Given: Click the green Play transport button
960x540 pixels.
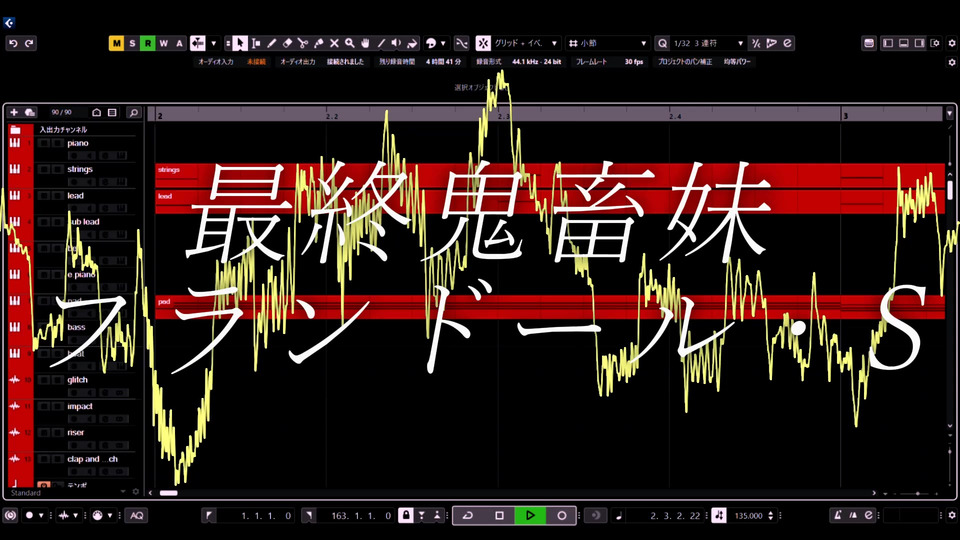Looking at the screenshot, I should coord(530,516).
